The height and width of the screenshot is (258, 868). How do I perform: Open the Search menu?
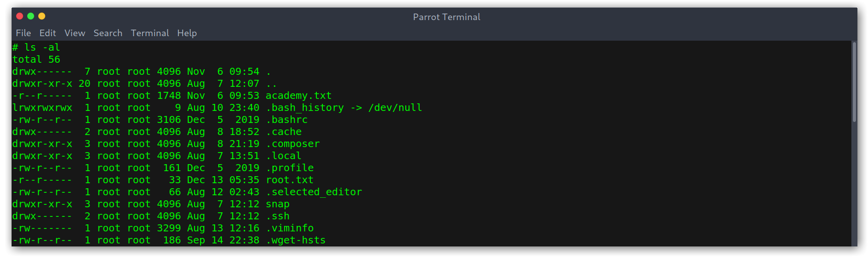click(108, 33)
